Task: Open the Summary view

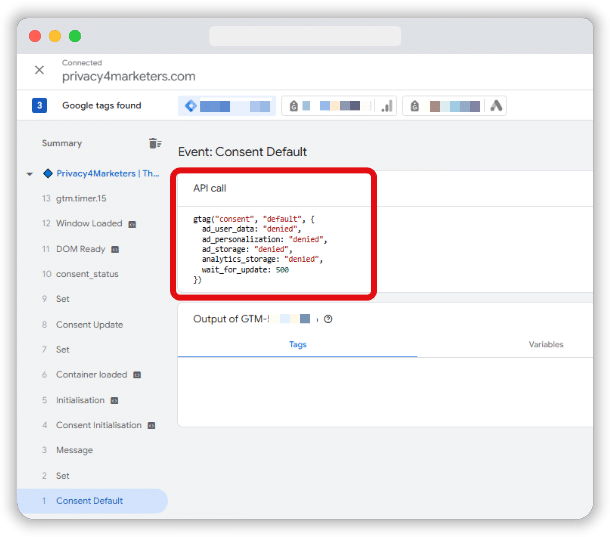Action: click(x=62, y=143)
